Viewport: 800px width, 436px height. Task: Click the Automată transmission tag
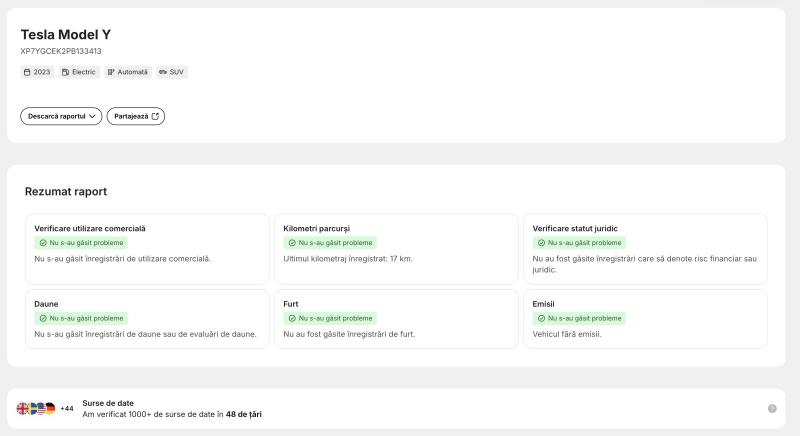[128, 72]
